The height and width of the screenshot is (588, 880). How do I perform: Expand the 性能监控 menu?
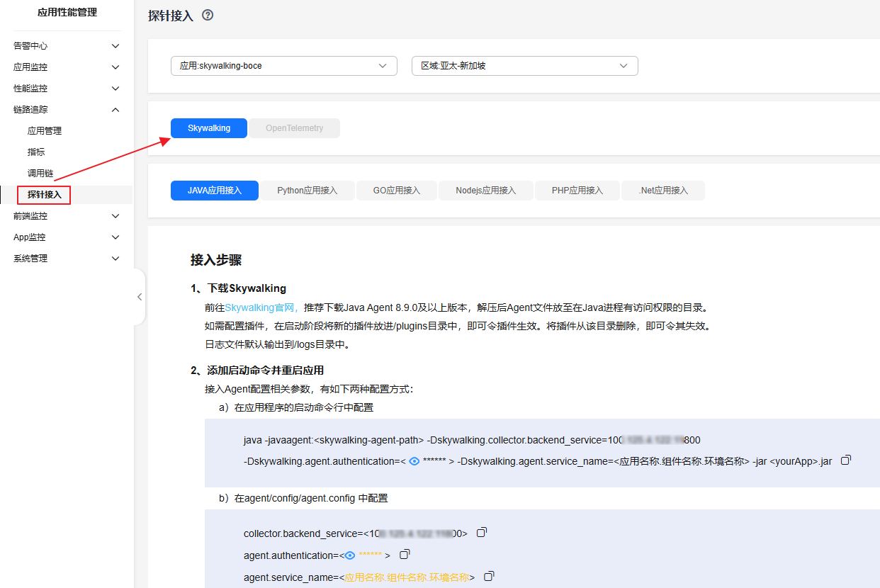pyautogui.click(x=67, y=89)
